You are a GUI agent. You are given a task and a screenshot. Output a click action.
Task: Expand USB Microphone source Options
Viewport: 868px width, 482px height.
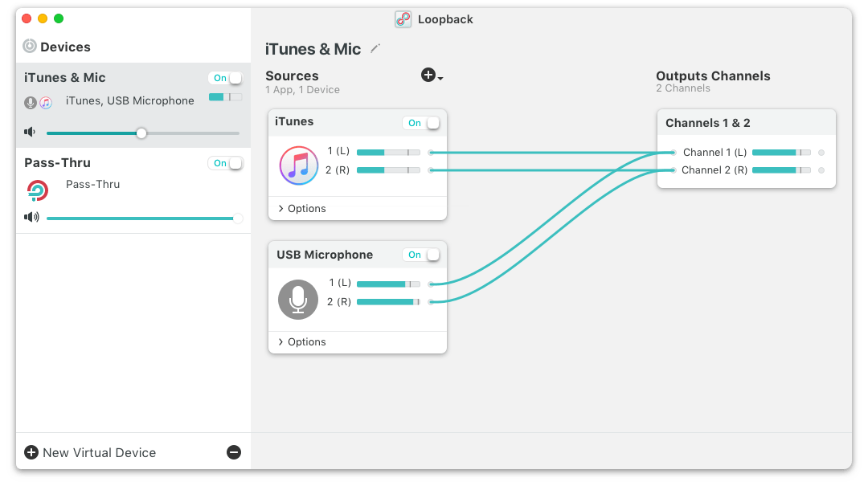tap(302, 341)
